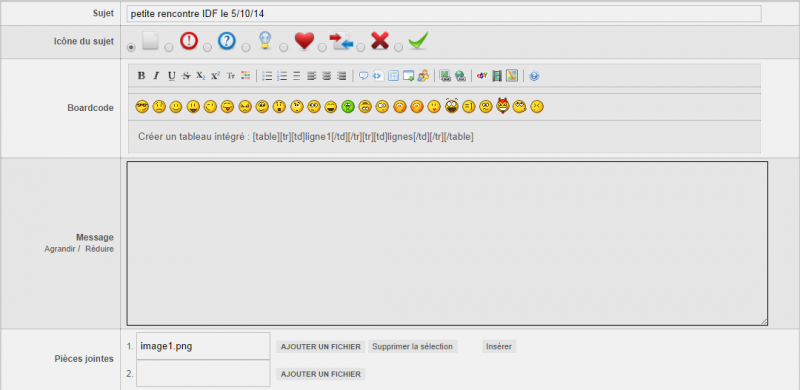Insert a bulleted list
The image size is (800, 390).
tap(267, 76)
